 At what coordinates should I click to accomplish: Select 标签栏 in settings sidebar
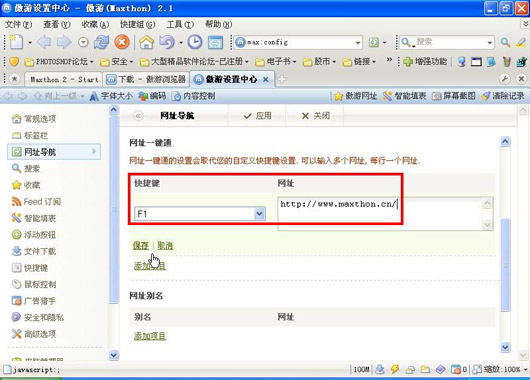coord(30,136)
